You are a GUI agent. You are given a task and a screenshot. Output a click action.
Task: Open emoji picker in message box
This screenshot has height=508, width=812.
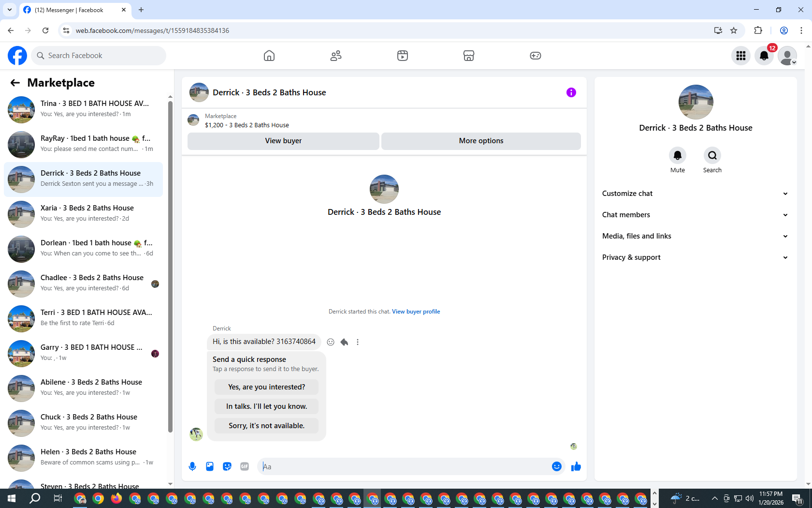[x=557, y=466]
